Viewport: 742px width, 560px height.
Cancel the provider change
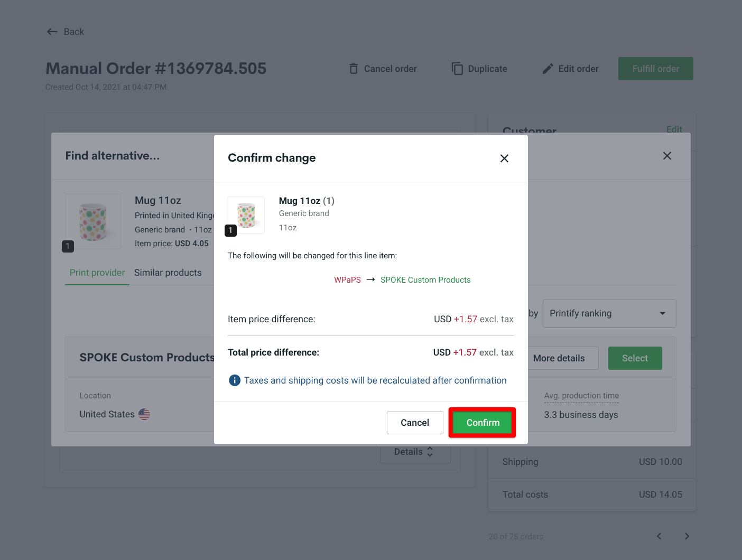tap(415, 422)
